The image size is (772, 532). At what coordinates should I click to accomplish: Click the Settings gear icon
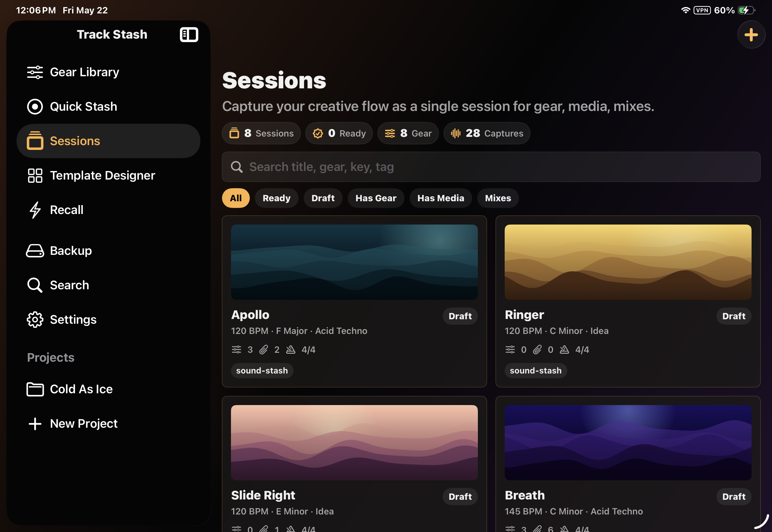(35, 320)
